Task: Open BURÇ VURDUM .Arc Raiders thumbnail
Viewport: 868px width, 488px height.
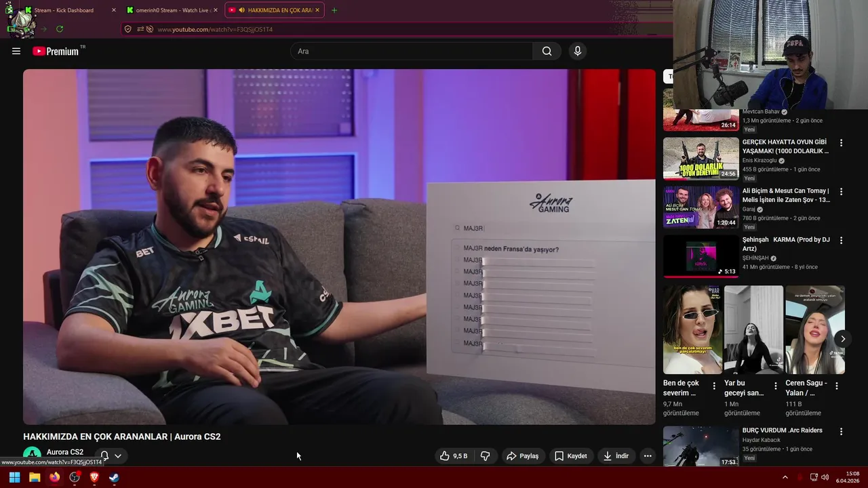Action: pyautogui.click(x=701, y=447)
